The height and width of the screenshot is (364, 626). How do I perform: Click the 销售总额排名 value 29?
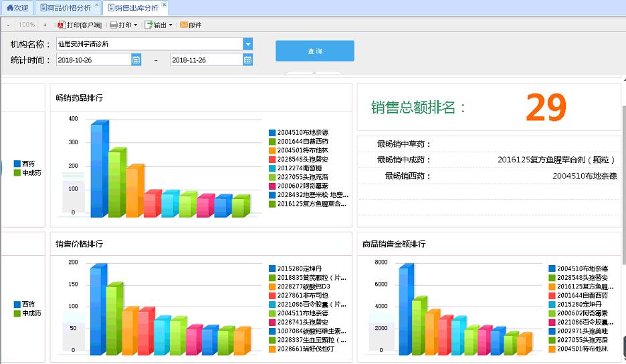pyautogui.click(x=546, y=108)
